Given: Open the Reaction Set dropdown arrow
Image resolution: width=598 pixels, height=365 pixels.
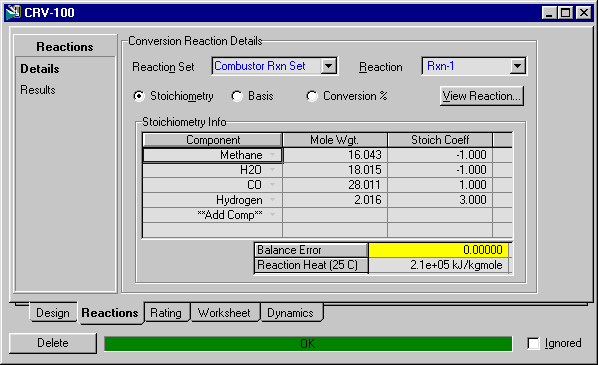Looking at the screenshot, I should (328, 66).
